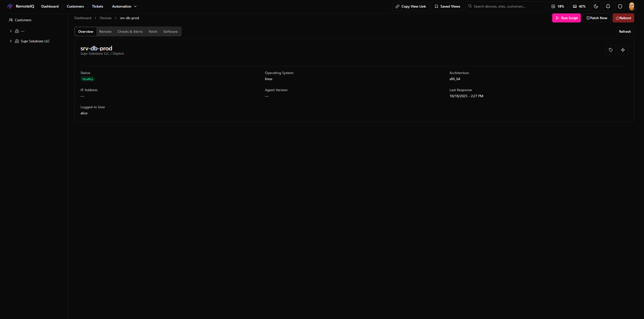Open the Tickets section
Viewport: 644px width, 319px height.
coord(97,6)
